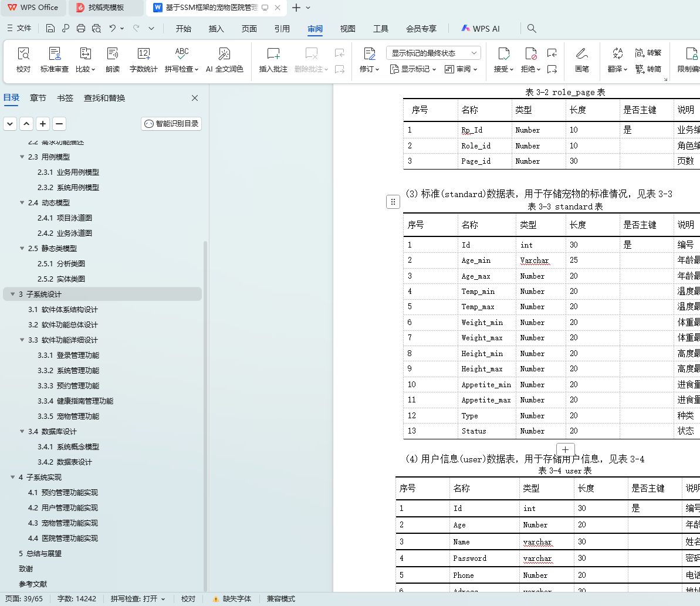This screenshot has height=606, width=700.
Task: Open the 比较 compare dropdown
Action: coord(85,69)
